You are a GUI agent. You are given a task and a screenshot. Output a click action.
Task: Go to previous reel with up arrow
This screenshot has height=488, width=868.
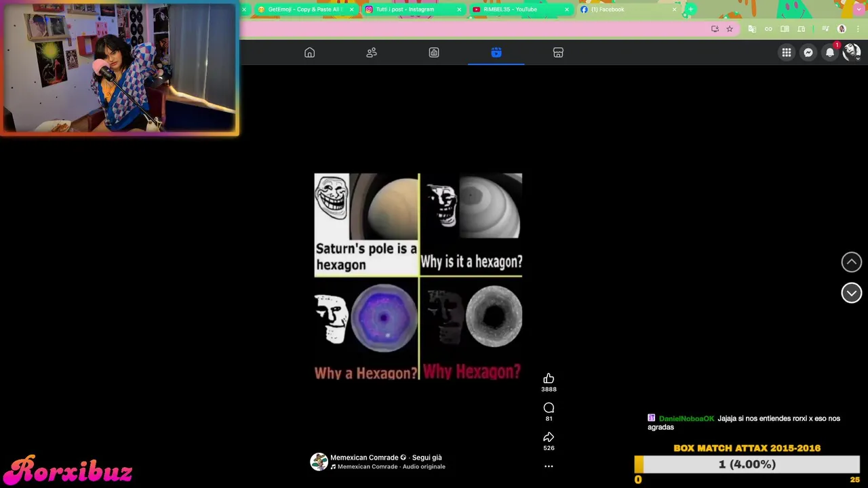tap(852, 262)
